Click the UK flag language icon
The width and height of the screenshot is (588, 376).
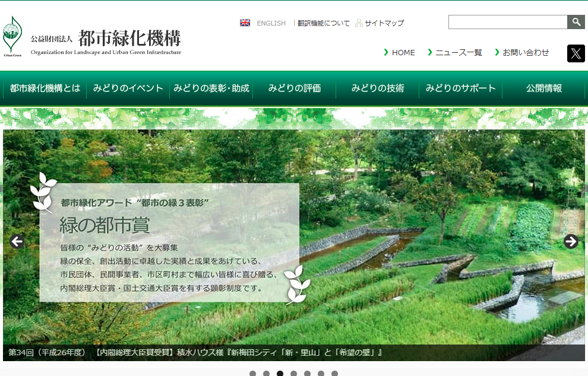245,23
